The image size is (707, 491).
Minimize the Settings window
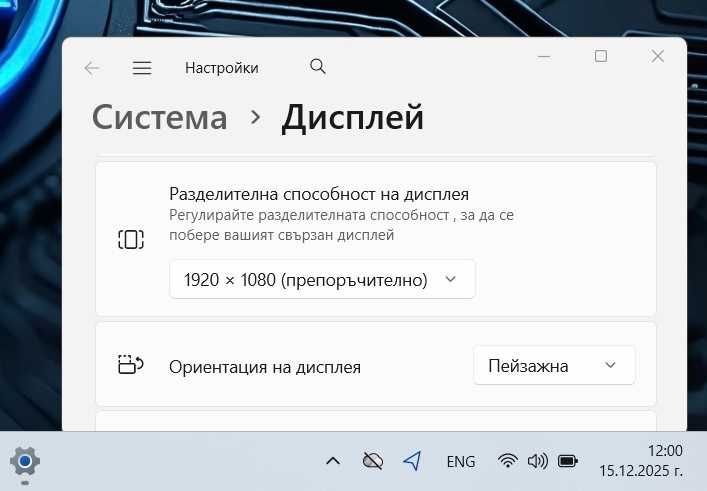pos(544,57)
